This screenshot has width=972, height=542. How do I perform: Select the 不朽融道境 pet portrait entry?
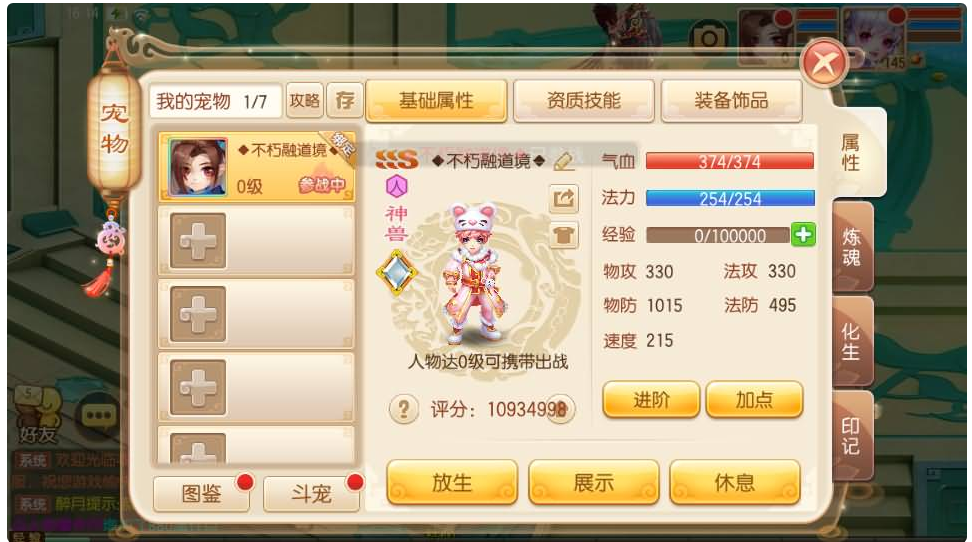[257, 166]
